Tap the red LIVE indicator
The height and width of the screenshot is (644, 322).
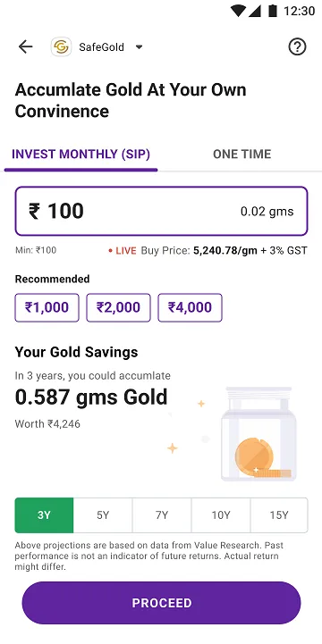123,250
